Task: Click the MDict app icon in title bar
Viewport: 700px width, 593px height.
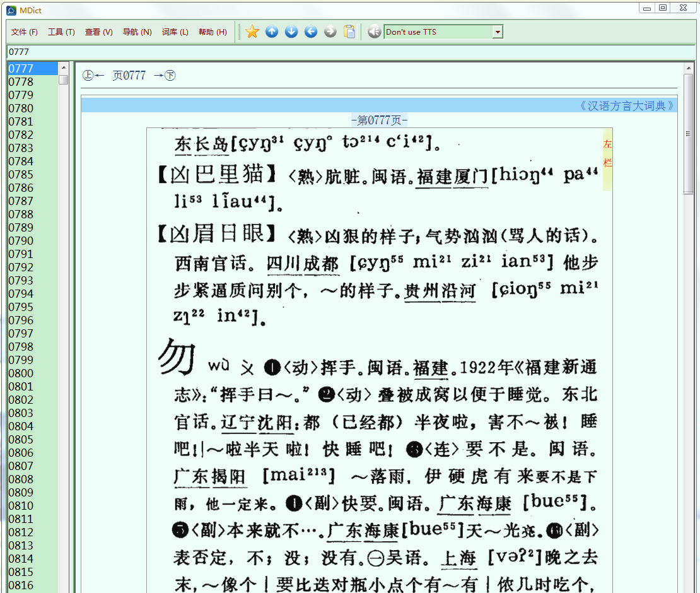Action: click(x=11, y=10)
